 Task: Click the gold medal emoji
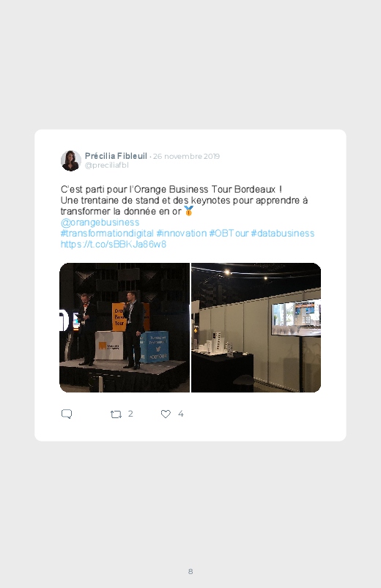click(x=188, y=211)
